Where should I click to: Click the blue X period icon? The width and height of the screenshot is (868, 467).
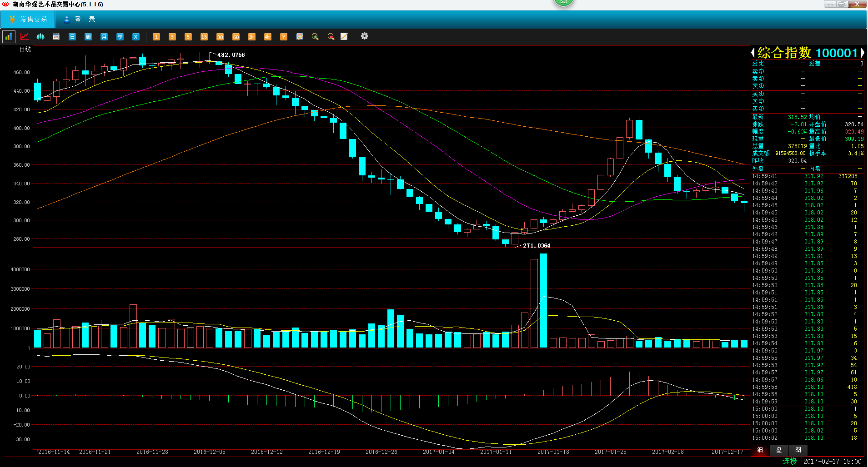pos(136,37)
